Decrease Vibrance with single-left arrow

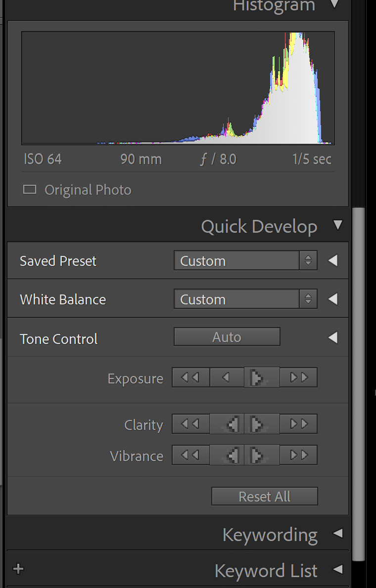[x=227, y=455]
